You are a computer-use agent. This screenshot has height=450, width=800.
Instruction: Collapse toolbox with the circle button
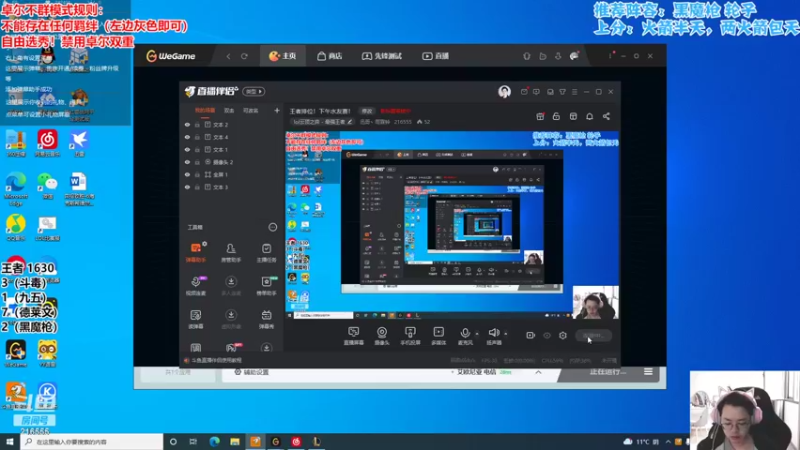[x=272, y=227]
